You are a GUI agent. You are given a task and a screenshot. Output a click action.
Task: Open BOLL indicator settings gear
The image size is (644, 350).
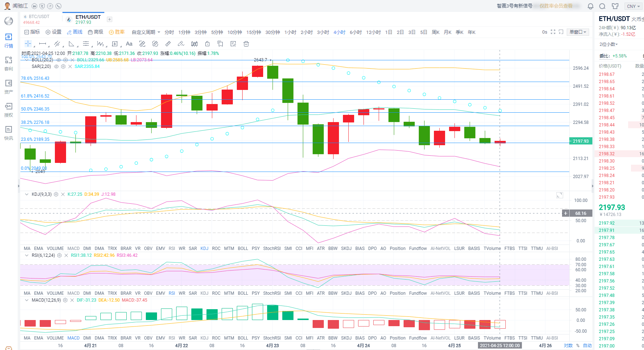pyautogui.click(x=65, y=60)
